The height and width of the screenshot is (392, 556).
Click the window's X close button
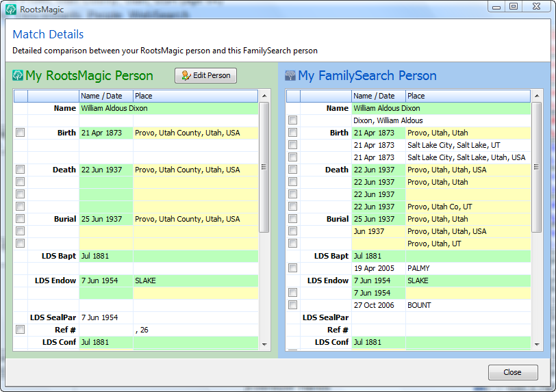coord(537,6)
